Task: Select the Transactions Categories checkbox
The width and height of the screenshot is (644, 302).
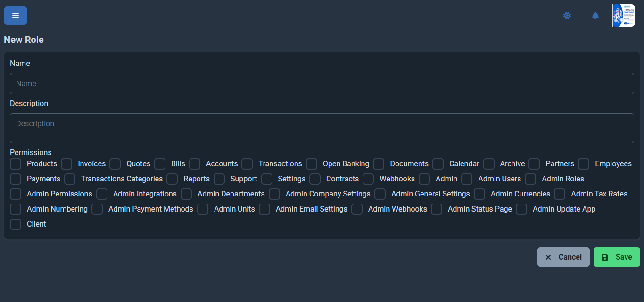Action: tap(70, 179)
